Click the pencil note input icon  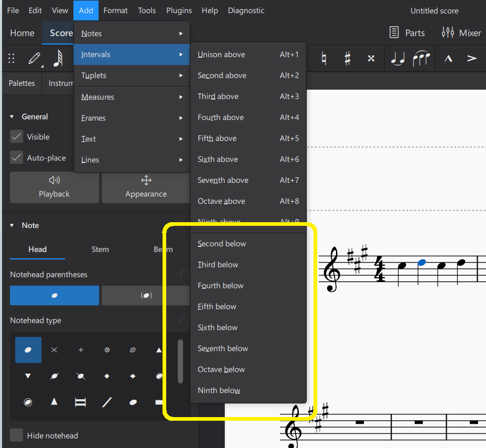coord(34,58)
